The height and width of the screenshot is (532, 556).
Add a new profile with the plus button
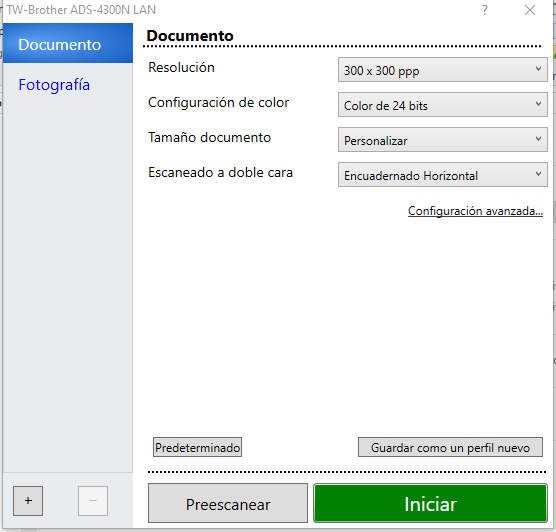(28, 501)
